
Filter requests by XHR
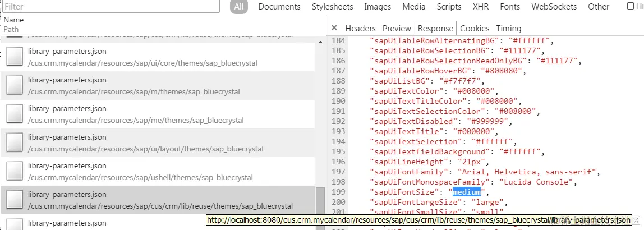[x=481, y=7]
